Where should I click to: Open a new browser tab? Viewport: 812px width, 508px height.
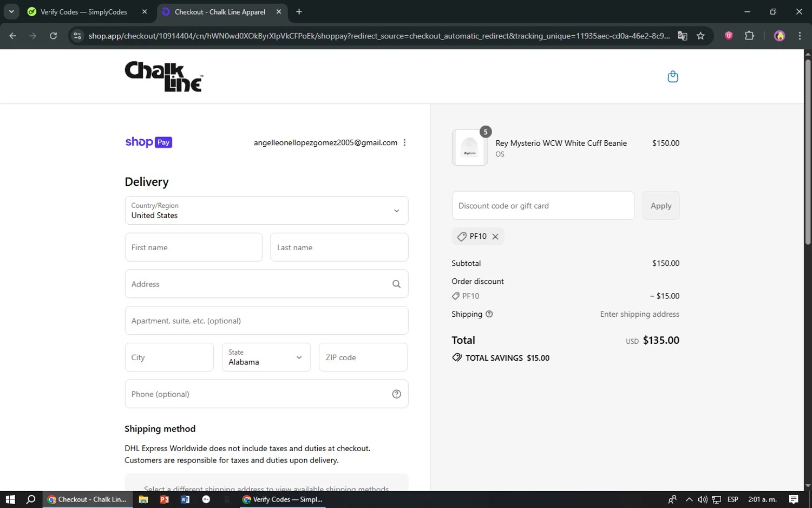[x=299, y=11]
